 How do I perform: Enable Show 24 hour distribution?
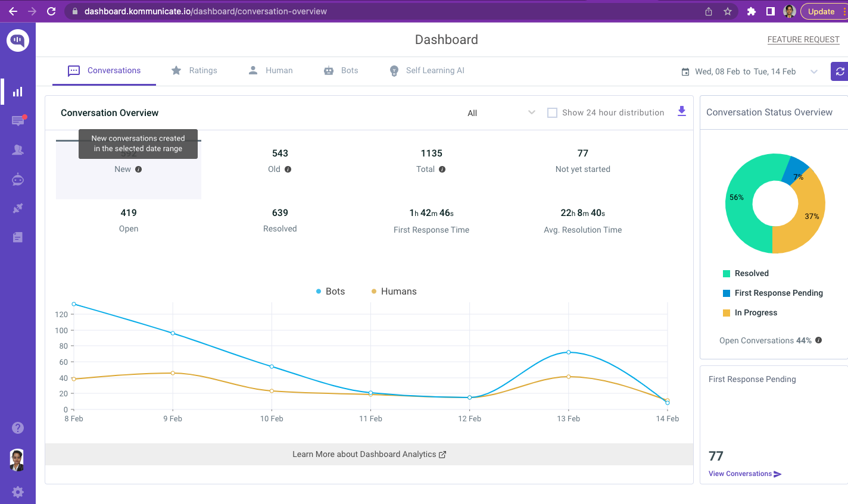(552, 112)
